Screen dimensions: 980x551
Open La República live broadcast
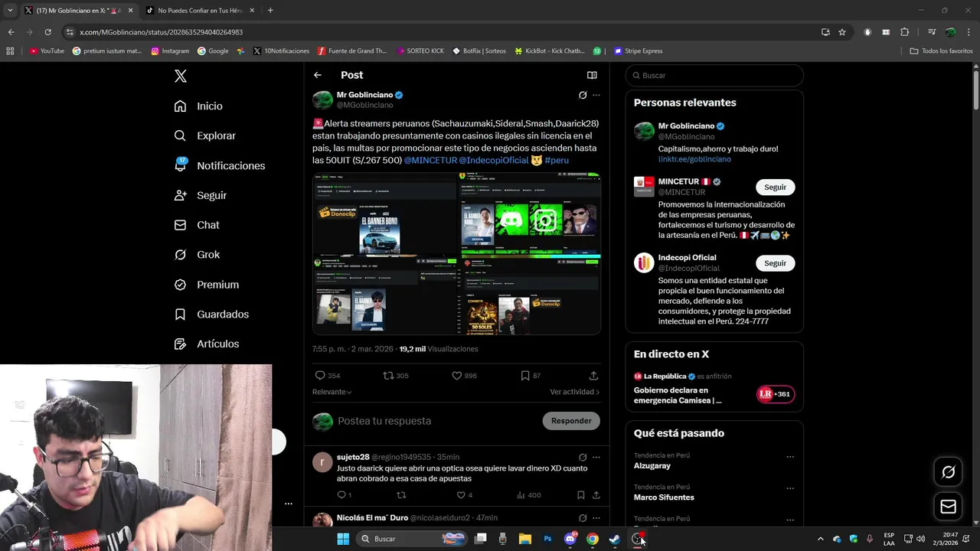[714, 389]
